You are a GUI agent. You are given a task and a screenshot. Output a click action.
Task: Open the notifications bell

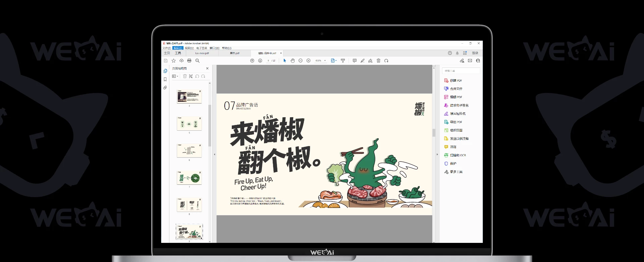point(457,53)
